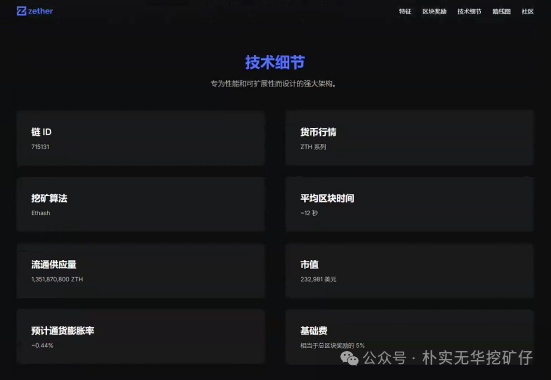Open the 路线图 nav item

click(x=501, y=12)
